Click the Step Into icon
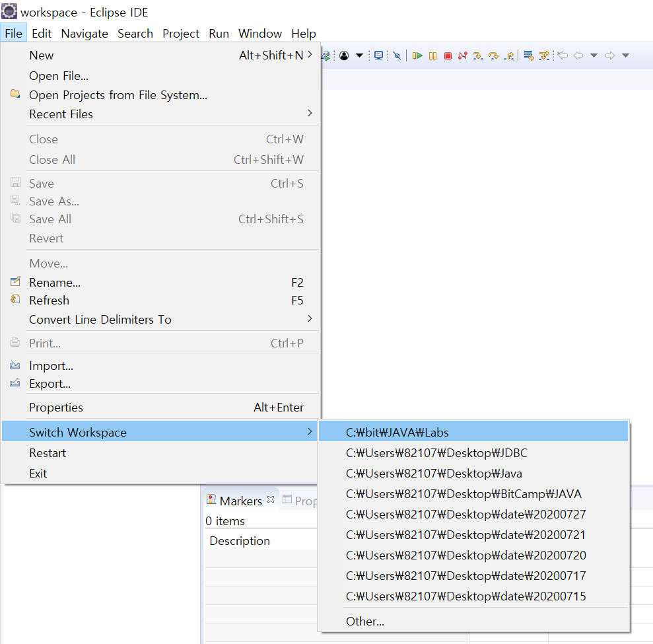 point(478,55)
